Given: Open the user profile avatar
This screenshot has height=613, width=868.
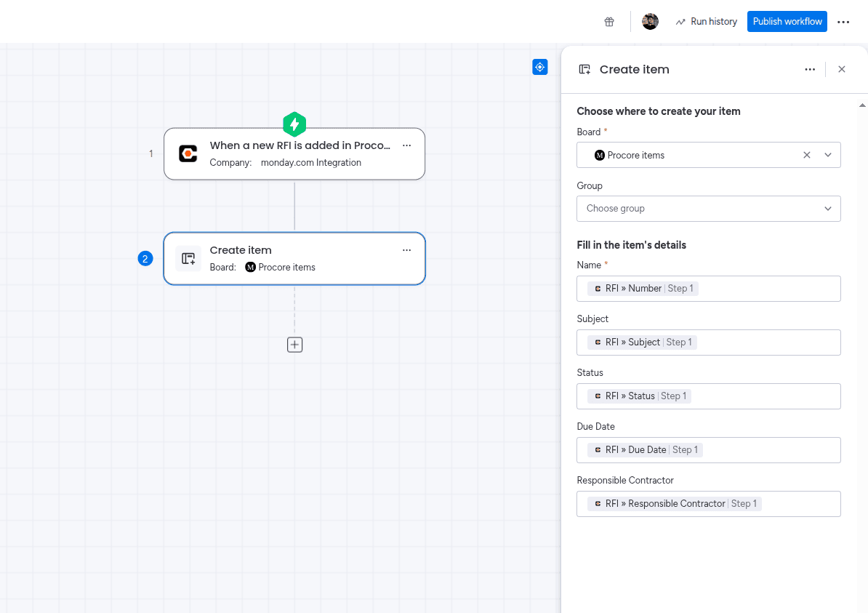Looking at the screenshot, I should [x=650, y=22].
